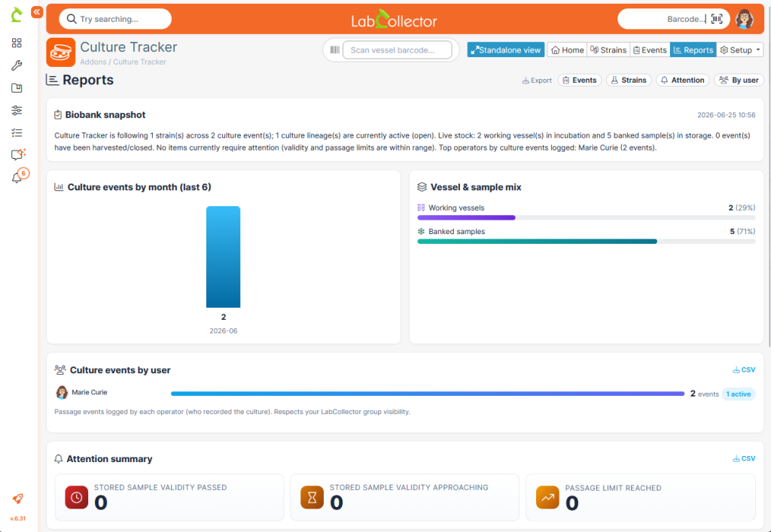The image size is (771, 532).
Task: Click the LabCollector green logo icon in sidebar
Action: [x=17, y=14]
